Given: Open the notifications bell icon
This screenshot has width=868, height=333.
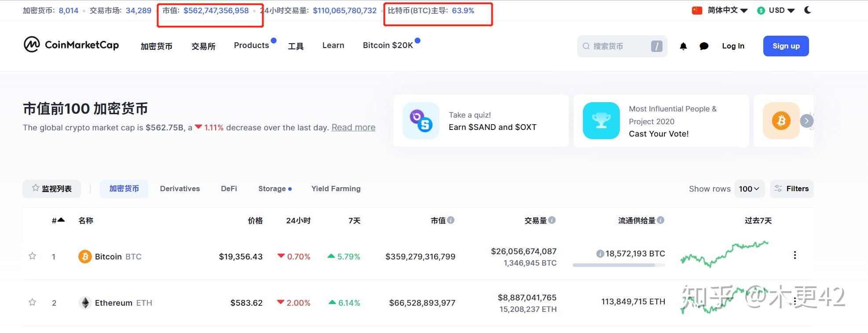Looking at the screenshot, I should tap(683, 46).
